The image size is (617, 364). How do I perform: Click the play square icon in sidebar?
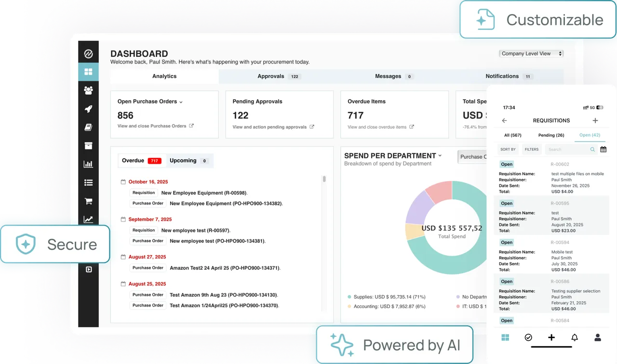(89, 269)
